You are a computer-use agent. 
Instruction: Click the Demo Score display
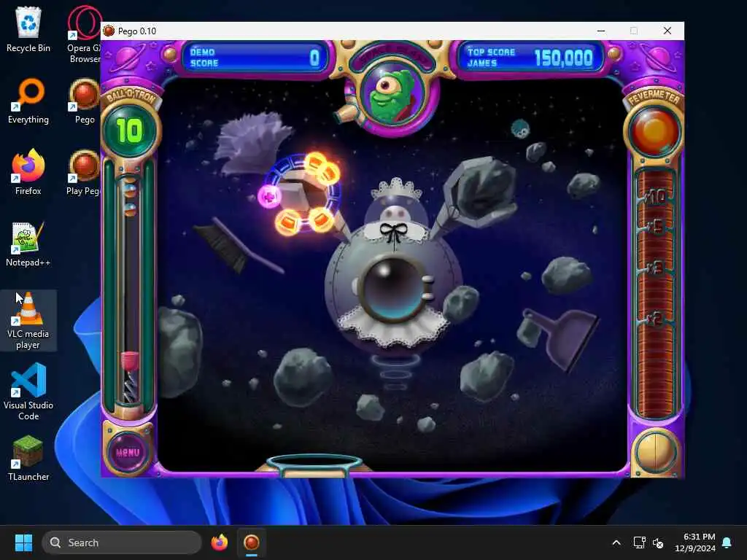click(x=255, y=58)
